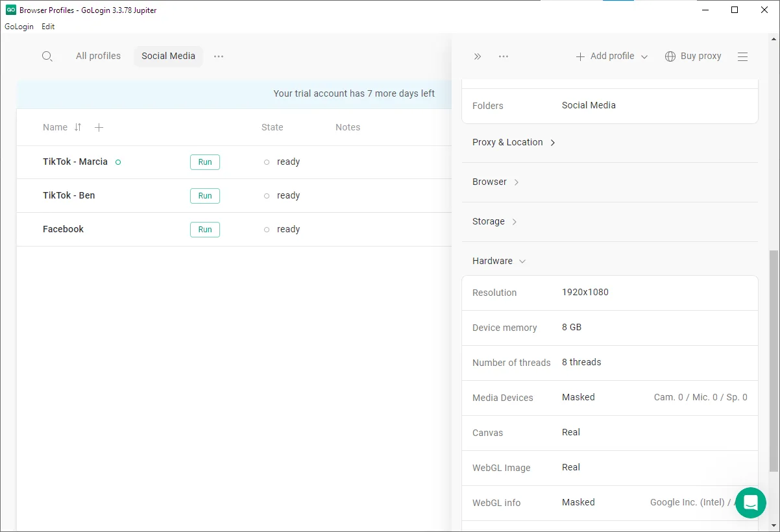Click the ready state of TikTok - Ben

click(288, 196)
